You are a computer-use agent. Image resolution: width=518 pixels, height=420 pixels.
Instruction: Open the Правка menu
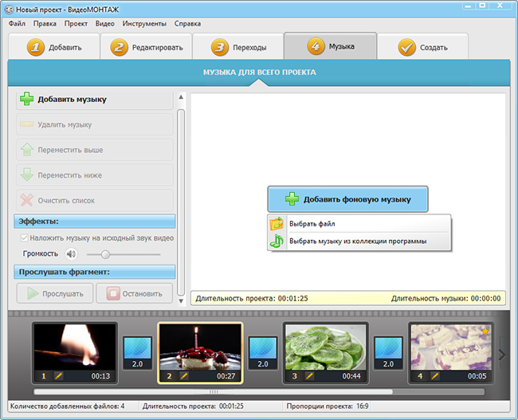(x=45, y=23)
